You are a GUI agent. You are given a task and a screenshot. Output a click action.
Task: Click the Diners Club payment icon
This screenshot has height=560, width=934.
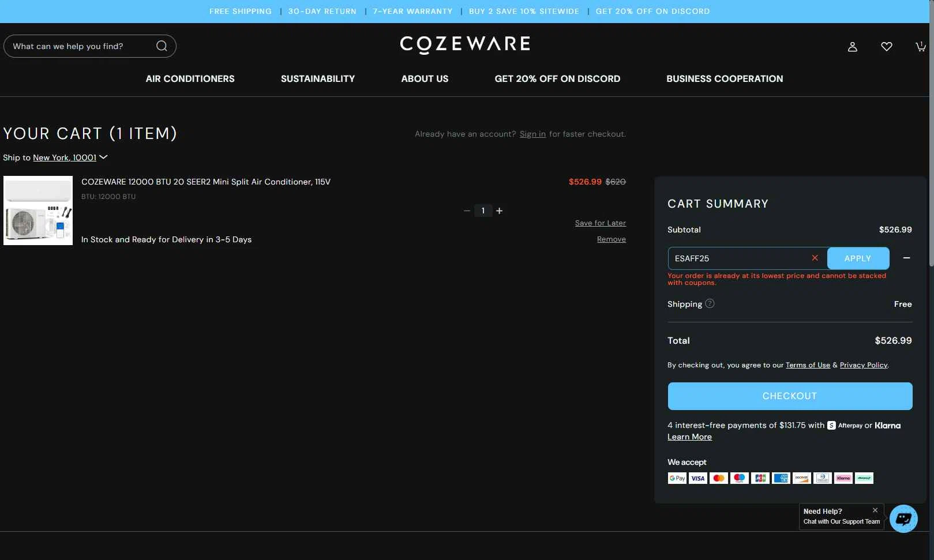point(823,478)
